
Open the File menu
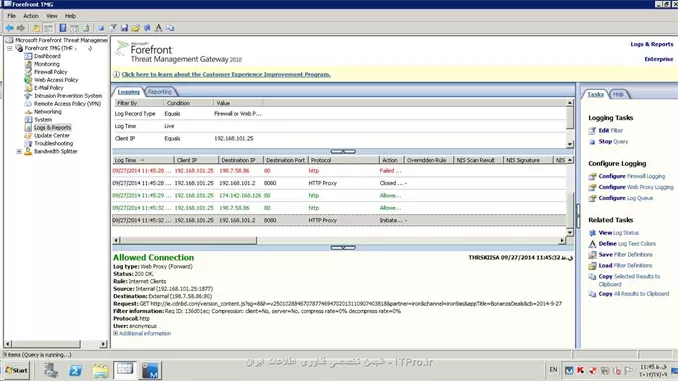[x=12, y=16]
